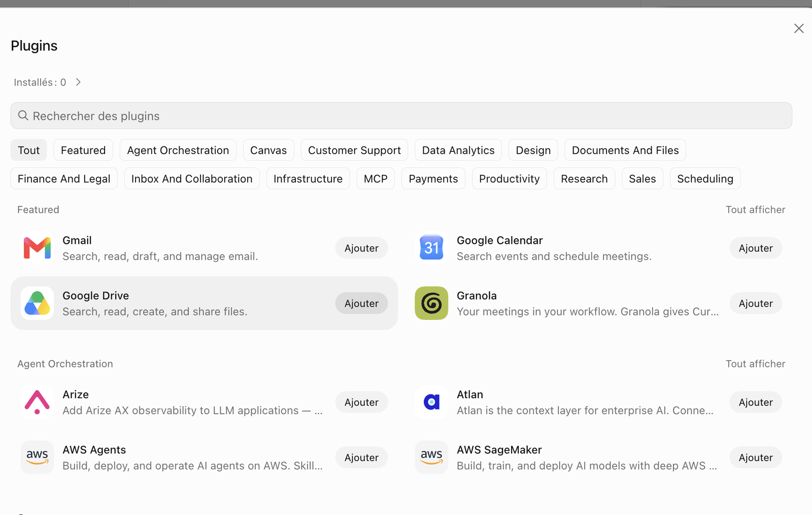Click the Featured section heading

38,210
